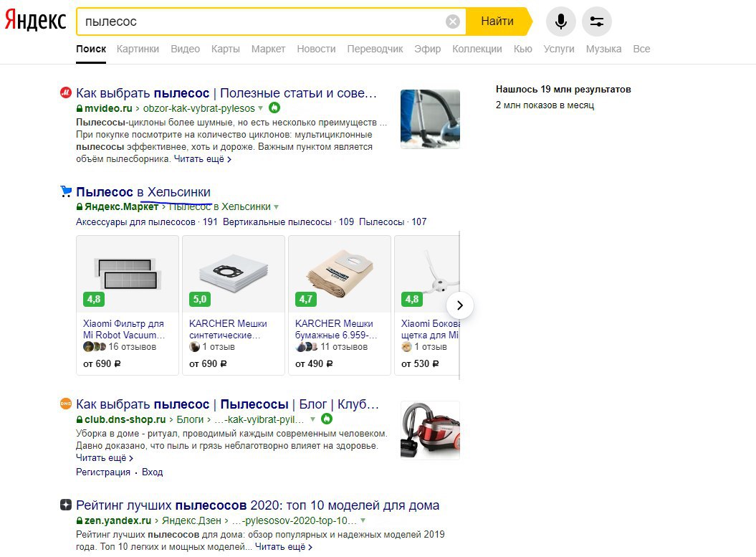Viewport: 756px width, 557px height.
Task: Expand the dropdown arrow after obzor-kak-vybrat-pylesos
Action: (x=260, y=108)
